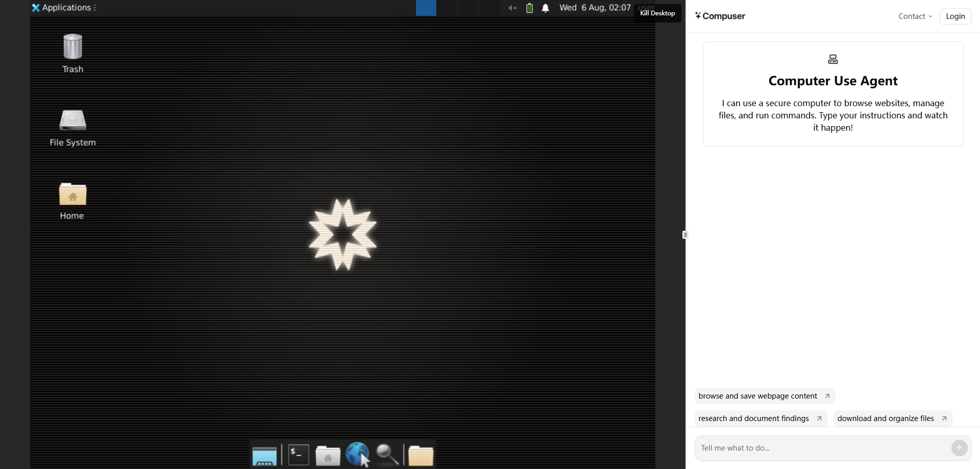Expand the Contact dropdown

915,16
